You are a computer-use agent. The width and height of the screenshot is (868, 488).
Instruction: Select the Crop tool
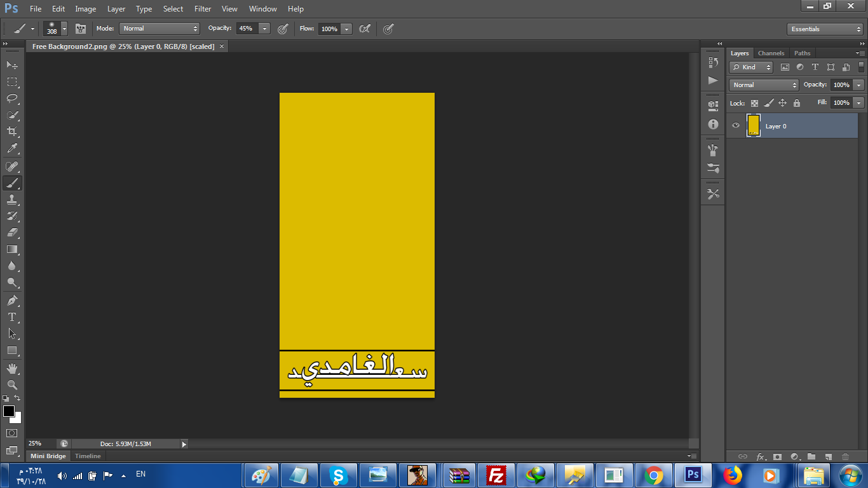click(x=12, y=132)
